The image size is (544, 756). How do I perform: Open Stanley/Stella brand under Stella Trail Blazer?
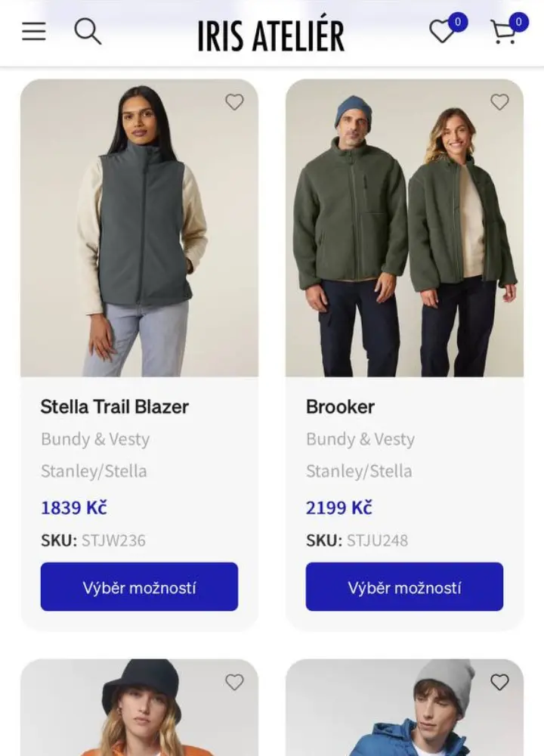point(94,471)
